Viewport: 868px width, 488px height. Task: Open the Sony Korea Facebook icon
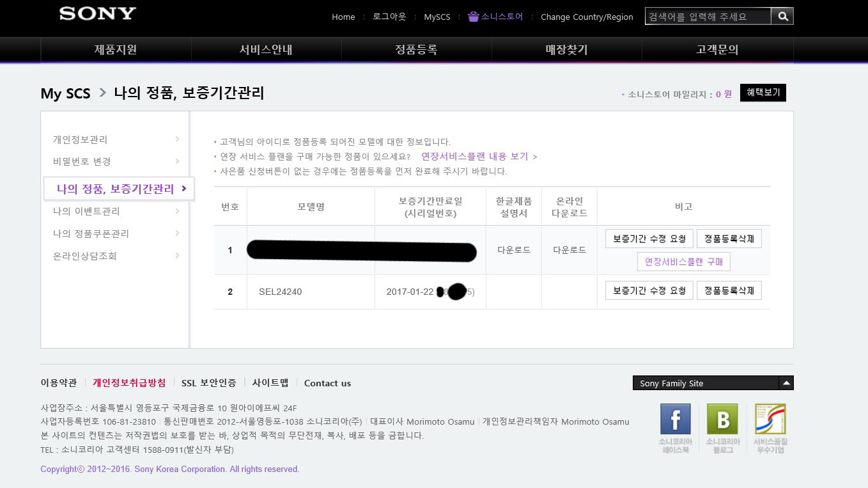tap(675, 420)
